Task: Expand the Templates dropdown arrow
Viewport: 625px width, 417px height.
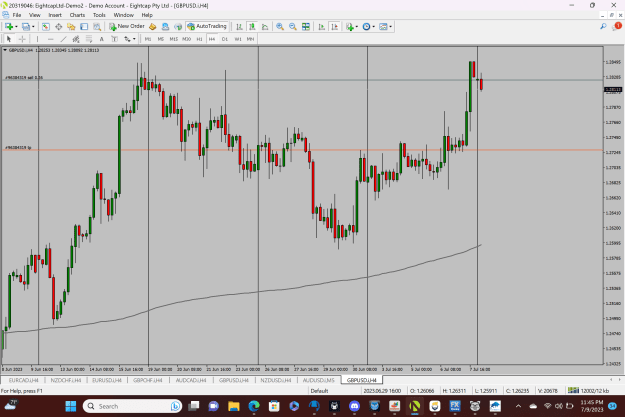Action: click(x=390, y=27)
